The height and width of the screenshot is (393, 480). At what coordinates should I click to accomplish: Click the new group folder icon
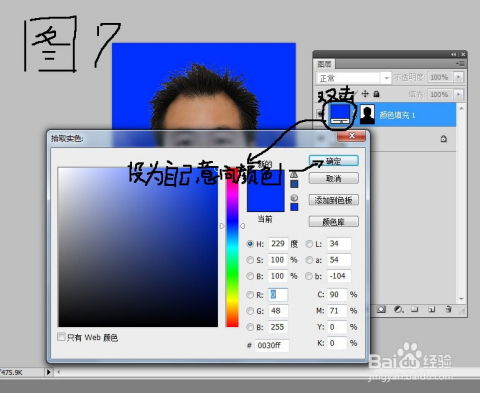coord(415,310)
